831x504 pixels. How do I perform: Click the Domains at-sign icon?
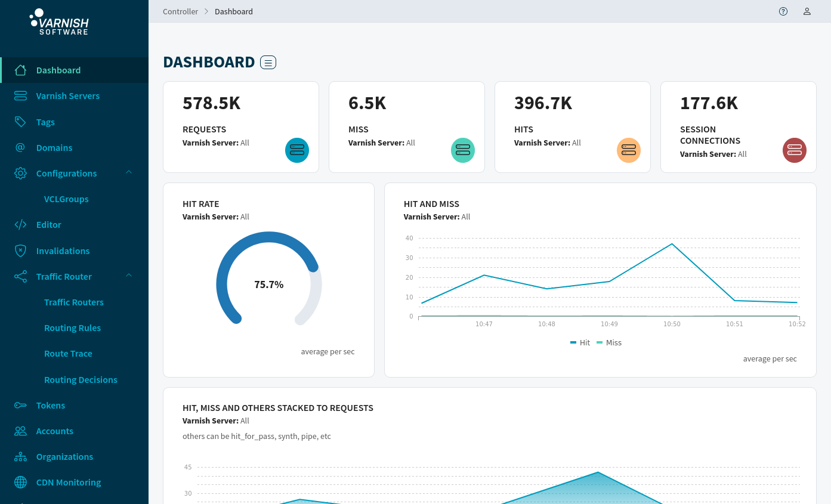pos(20,147)
